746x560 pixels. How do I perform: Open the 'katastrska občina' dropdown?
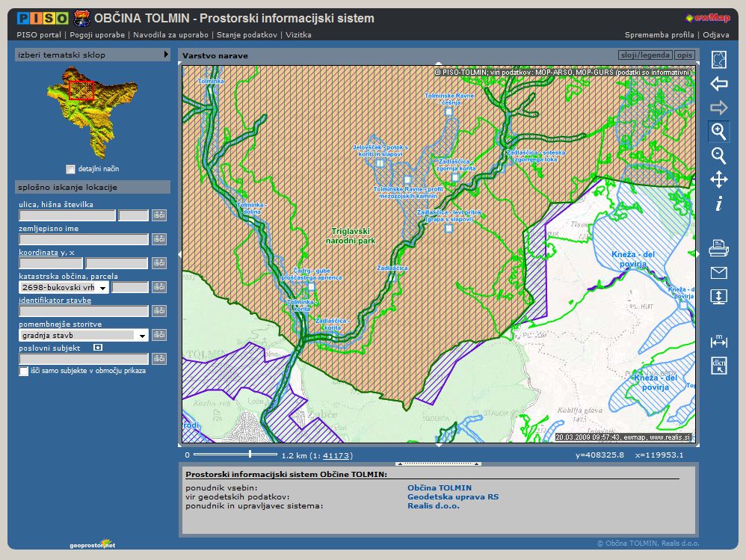(x=102, y=287)
